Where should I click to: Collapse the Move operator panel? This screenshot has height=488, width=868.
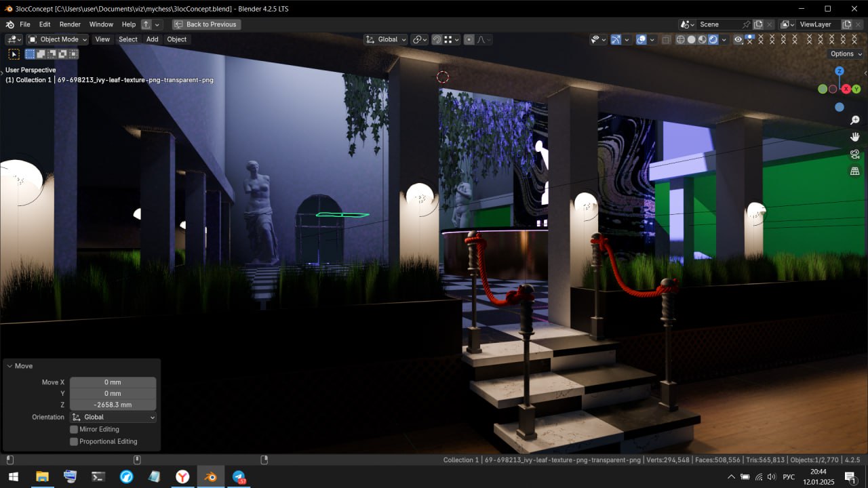coord(10,366)
